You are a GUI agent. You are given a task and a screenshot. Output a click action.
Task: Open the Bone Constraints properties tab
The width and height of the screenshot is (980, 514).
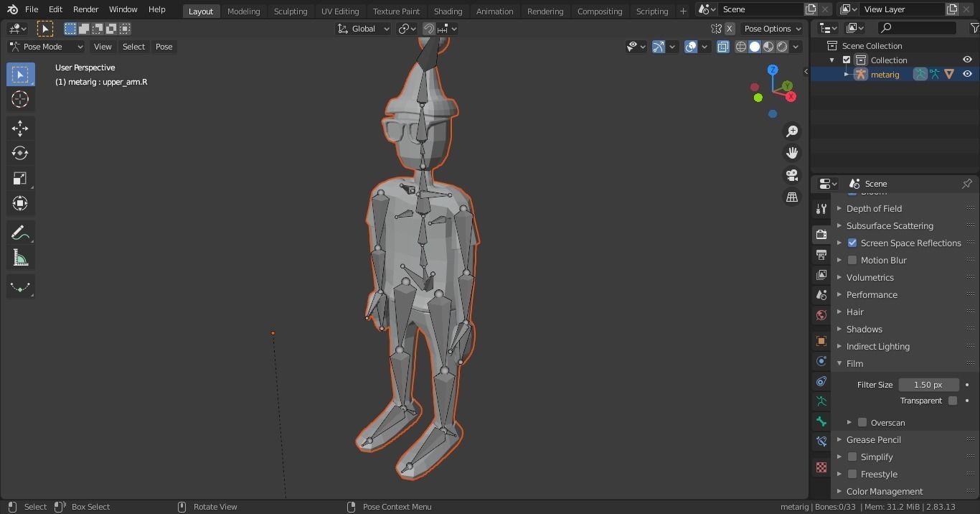pyautogui.click(x=821, y=441)
